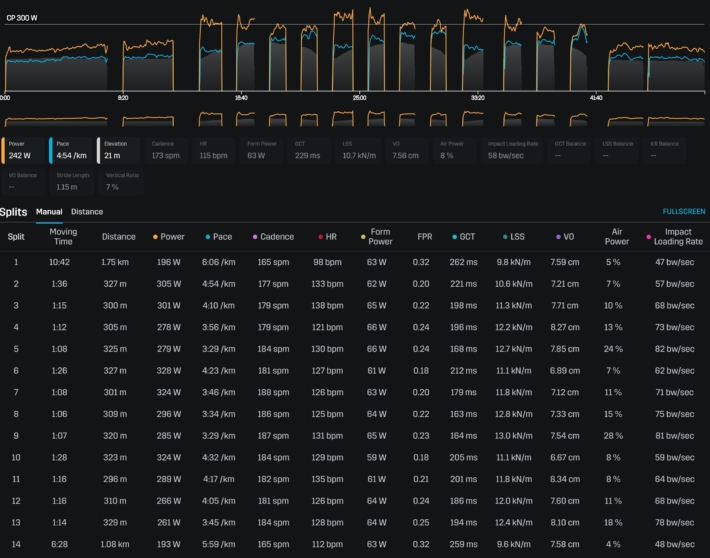Switch to the Manual splits tab
710x558 pixels.
[x=49, y=212]
